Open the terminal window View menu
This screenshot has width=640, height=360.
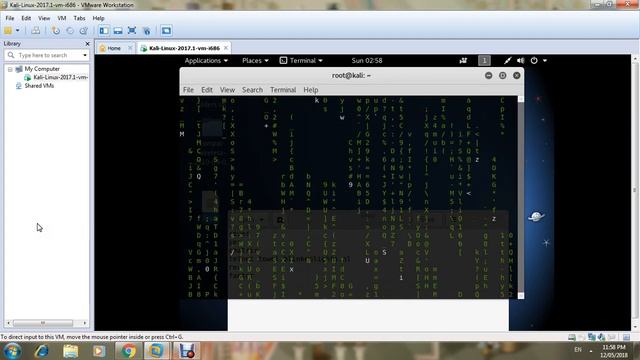(227, 90)
